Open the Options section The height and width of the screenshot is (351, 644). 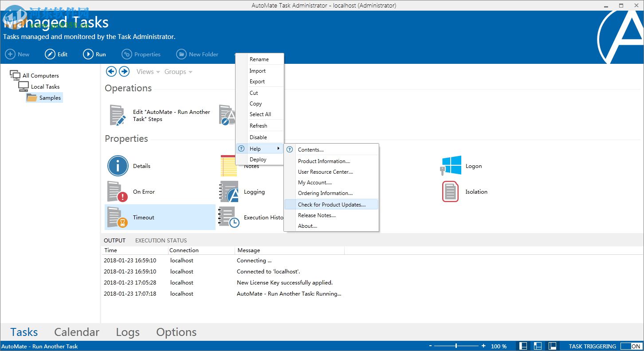click(176, 332)
